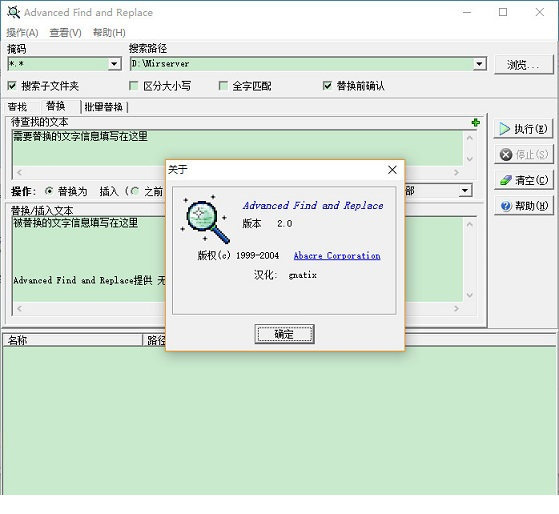This screenshot has width=559, height=514.
Task: Open 查看(V) menu
Action: click(x=65, y=33)
